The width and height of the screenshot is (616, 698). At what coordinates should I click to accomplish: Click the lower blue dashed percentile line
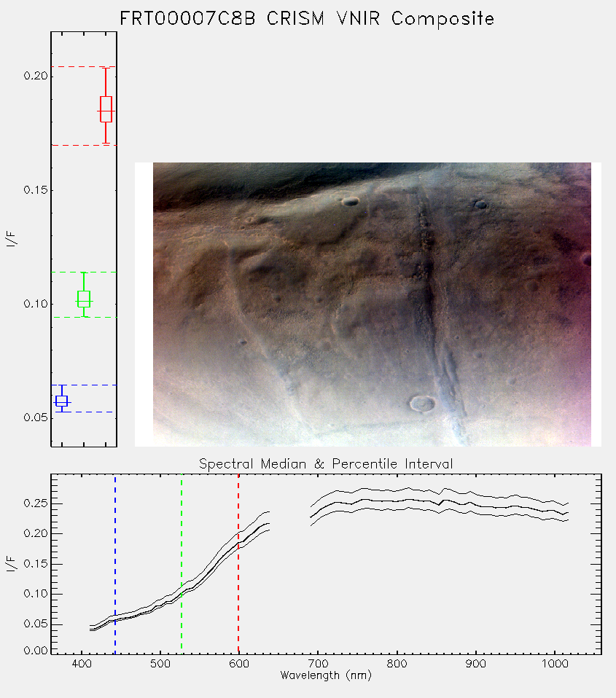(x=84, y=412)
